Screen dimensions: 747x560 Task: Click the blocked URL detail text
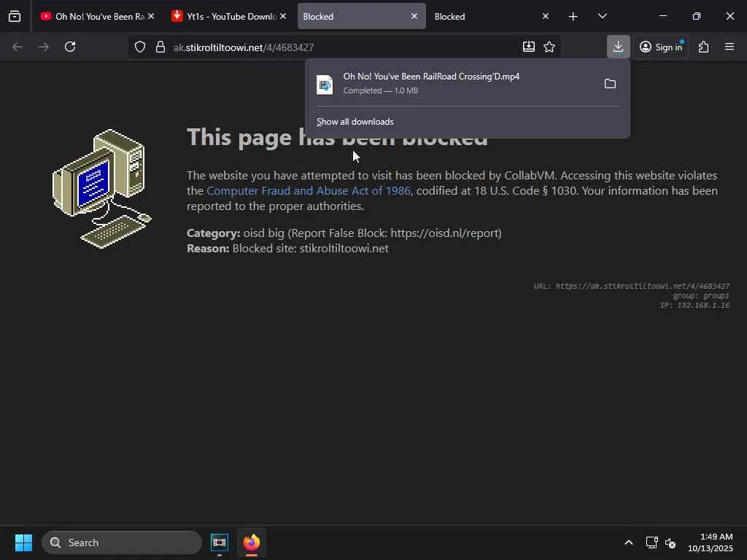[631, 286]
